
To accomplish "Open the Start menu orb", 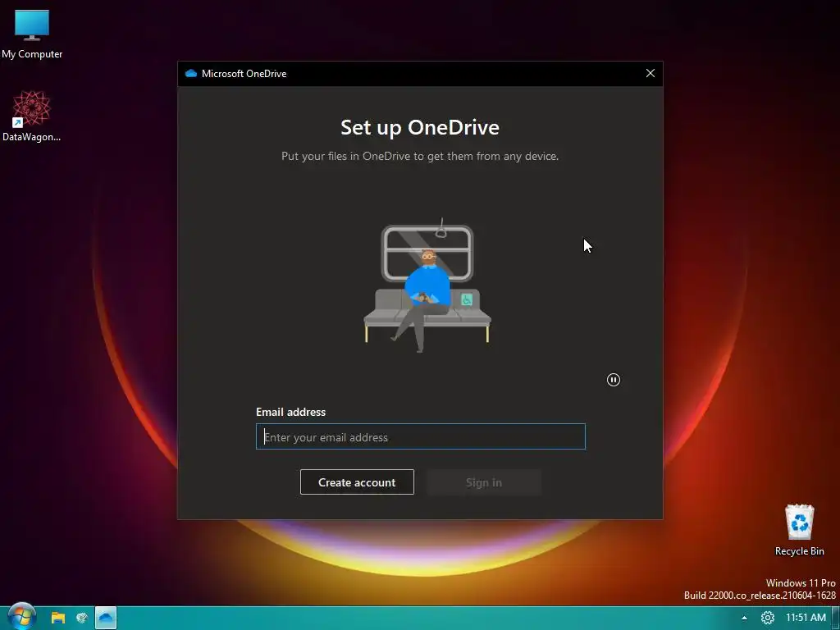I will pyautogui.click(x=22, y=617).
